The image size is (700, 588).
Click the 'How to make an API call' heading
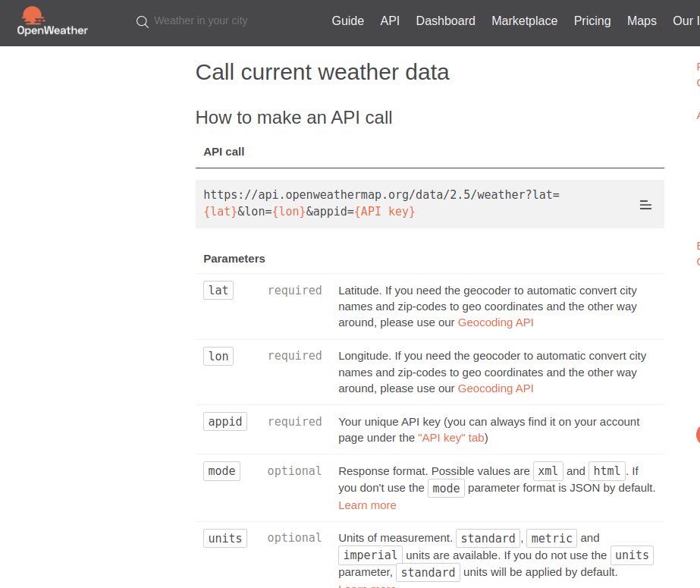(293, 118)
